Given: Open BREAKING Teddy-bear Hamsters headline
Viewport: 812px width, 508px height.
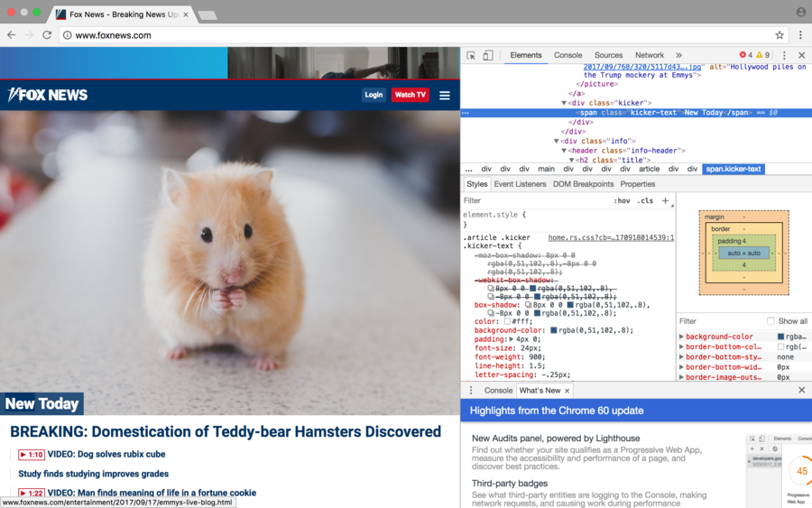Looking at the screenshot, I should [x=226, y=432].
